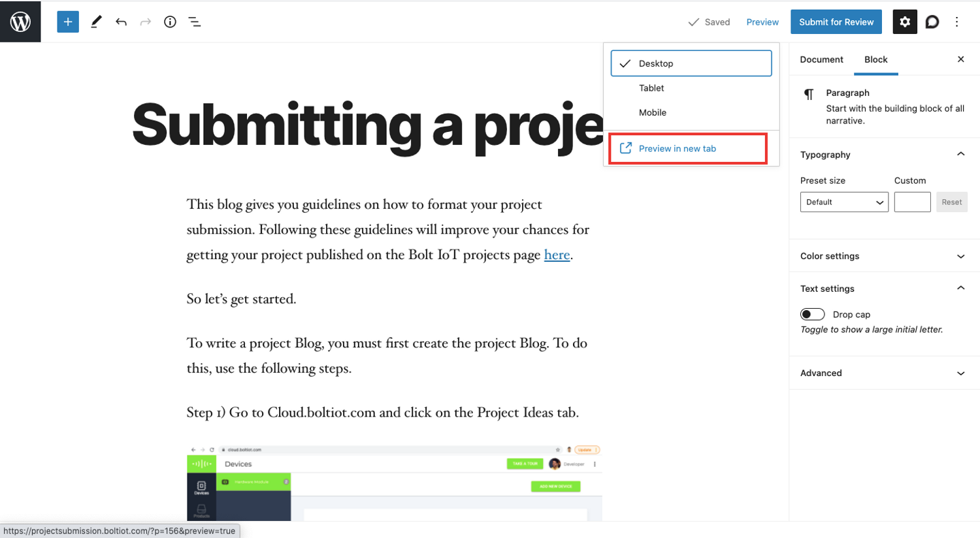
Task: Click Submit for Review button
Action: click(836, 22)
